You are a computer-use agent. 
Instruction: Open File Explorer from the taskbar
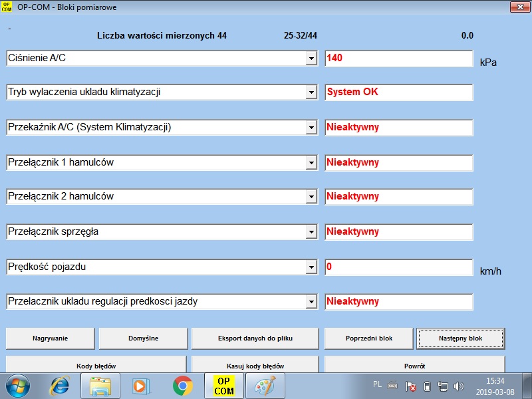101,386
